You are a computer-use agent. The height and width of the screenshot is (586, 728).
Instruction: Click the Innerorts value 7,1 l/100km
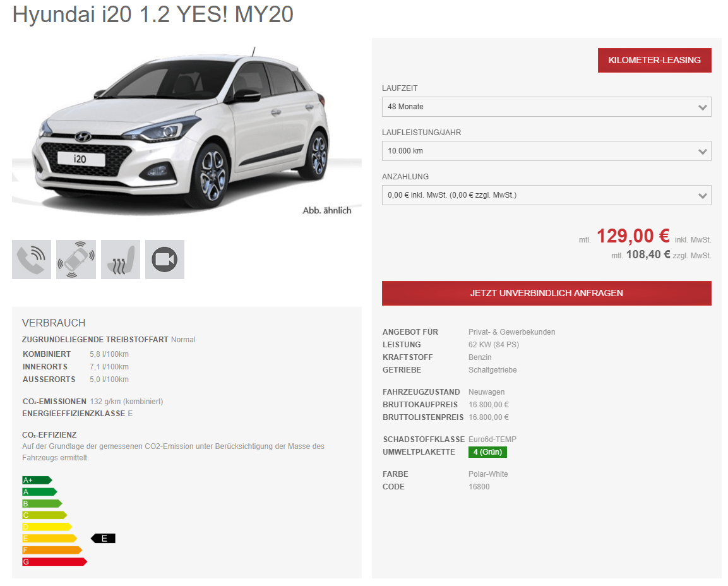pos(109,367)
